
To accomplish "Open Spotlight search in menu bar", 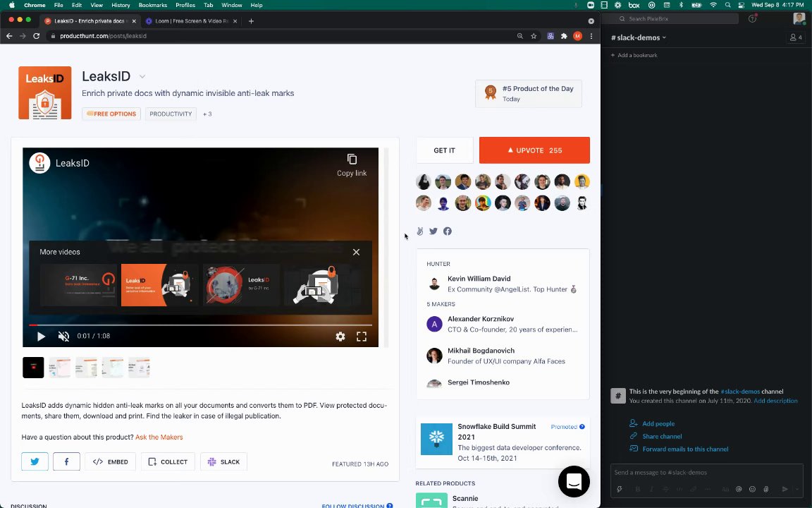I will (x=727, y=5).
